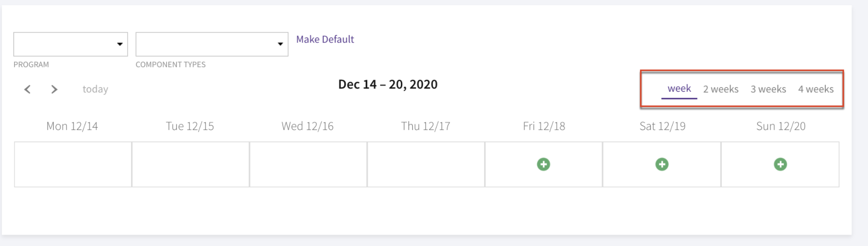Select the Thu 12/17 day cell
868x246 pixels.
[x=426, y=164]
